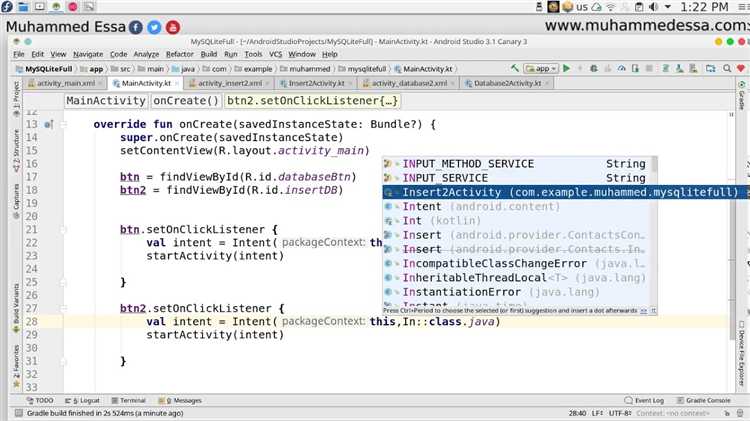This screenshot has width=750, height=421.
Task: Open the Structure tool window
Action: 16,151
